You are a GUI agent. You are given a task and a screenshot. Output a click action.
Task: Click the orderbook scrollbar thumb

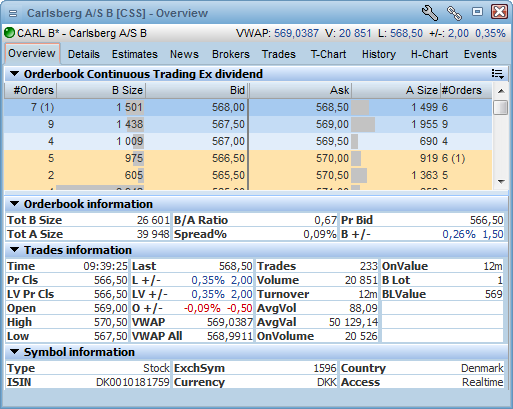pyautogui.click(x=501, y=107)
